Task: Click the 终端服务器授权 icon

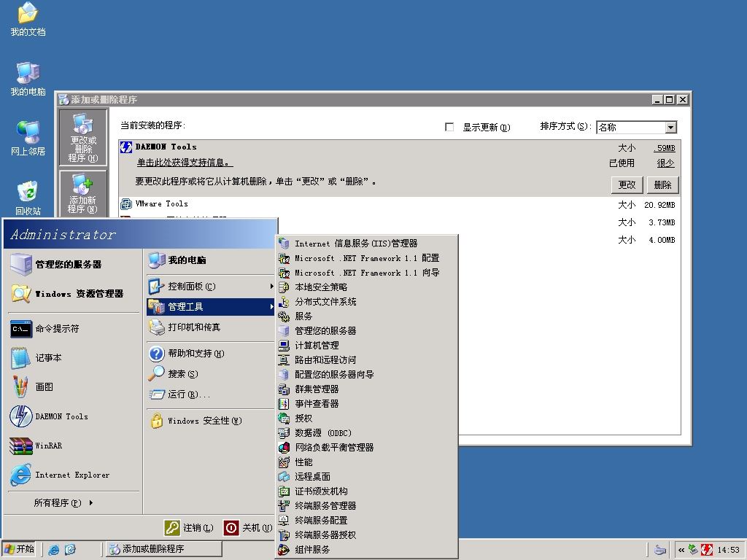Action: click(x=284, y=535)
